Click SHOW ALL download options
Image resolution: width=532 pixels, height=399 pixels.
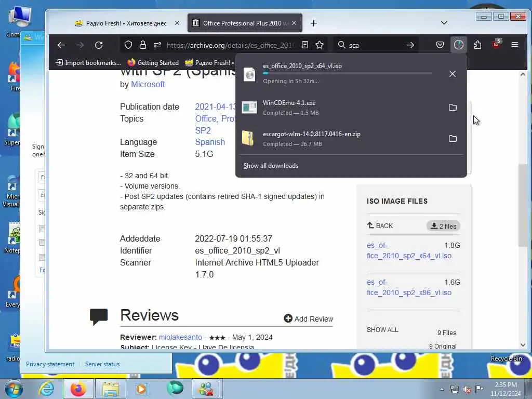coord(382,330)
